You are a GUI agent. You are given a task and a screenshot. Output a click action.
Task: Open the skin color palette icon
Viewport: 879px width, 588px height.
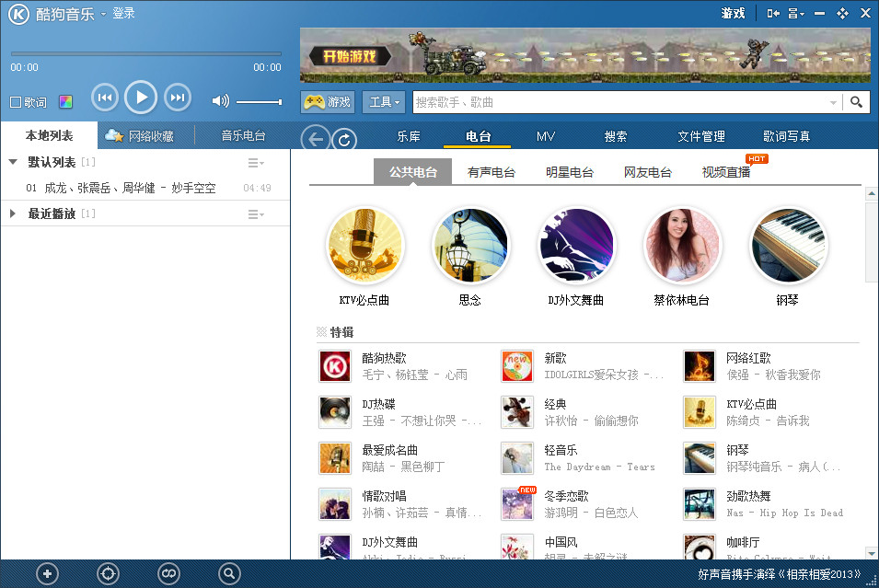(x=65, y=102)
